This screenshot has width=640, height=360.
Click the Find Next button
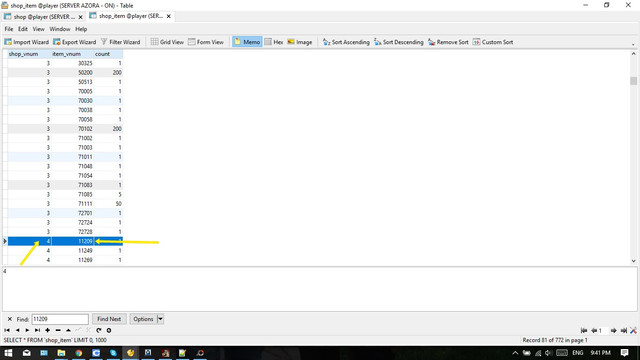[109, 319]
